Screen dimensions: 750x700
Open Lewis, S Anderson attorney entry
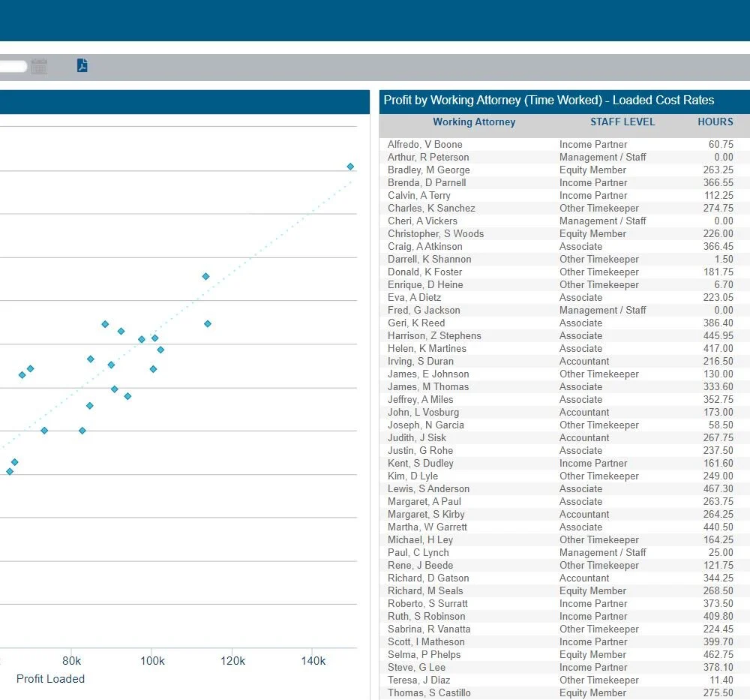(428, 488)
